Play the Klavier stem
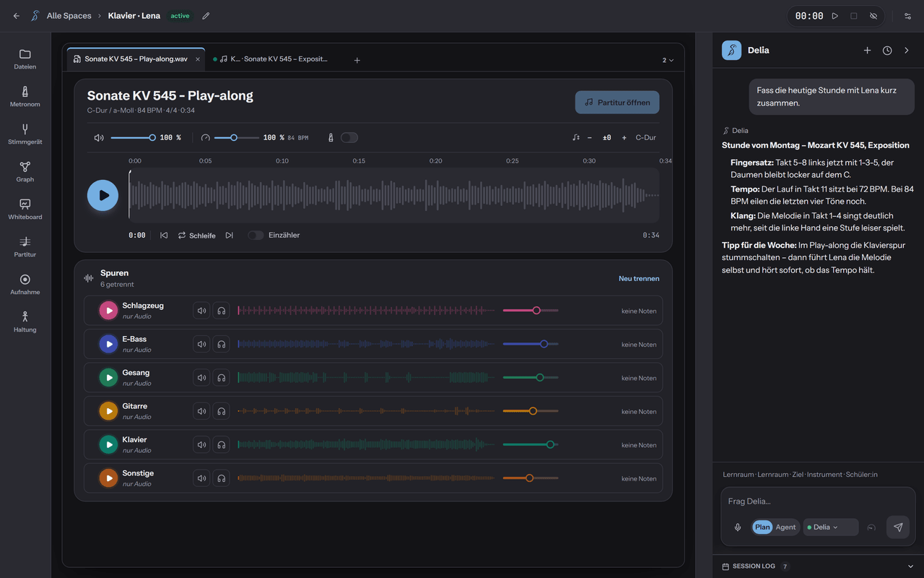This screenshot has height=578, width=924. (x=108, y=445)
